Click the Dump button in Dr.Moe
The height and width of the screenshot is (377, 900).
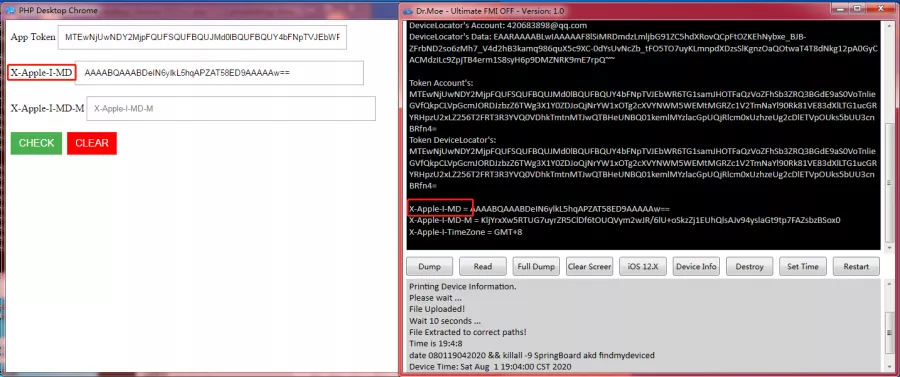pos(429,266)
